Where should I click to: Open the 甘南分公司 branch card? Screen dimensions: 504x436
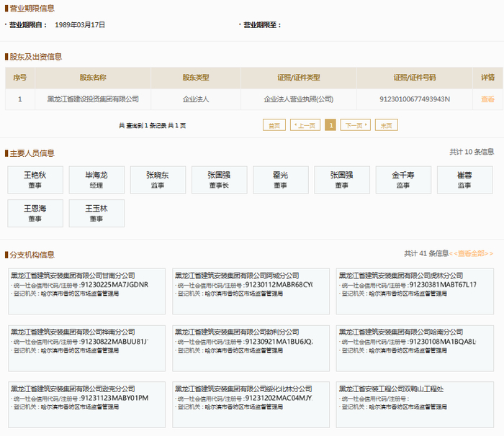click(x=87, y=291)
